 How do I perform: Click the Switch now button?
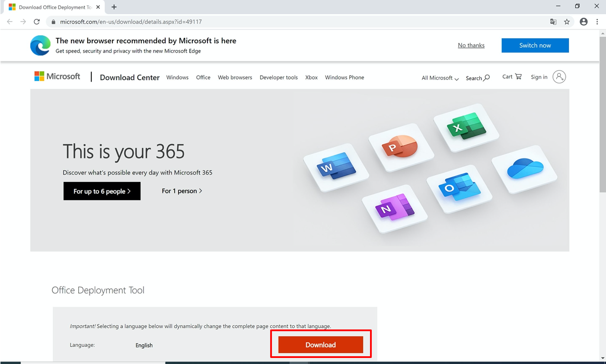[x=535, y=45]
